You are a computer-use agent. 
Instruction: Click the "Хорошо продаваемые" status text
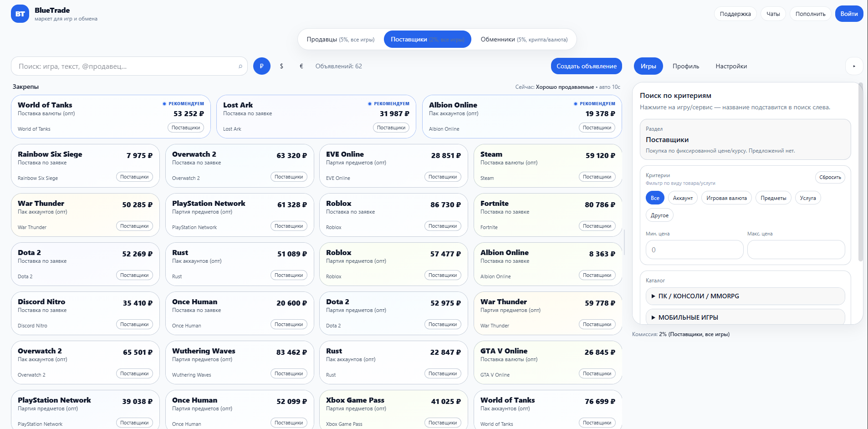[x=565, y=87]
